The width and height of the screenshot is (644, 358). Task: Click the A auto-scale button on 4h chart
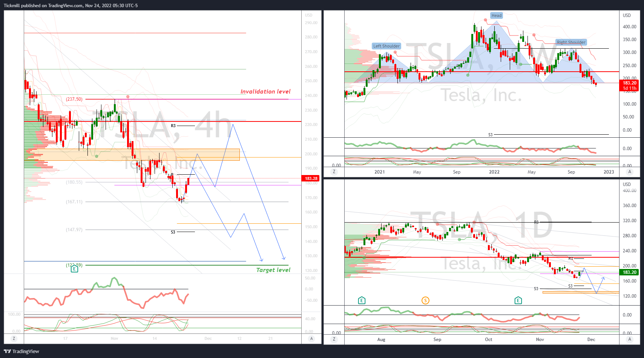pyautogui.click(x=311, y=338)
